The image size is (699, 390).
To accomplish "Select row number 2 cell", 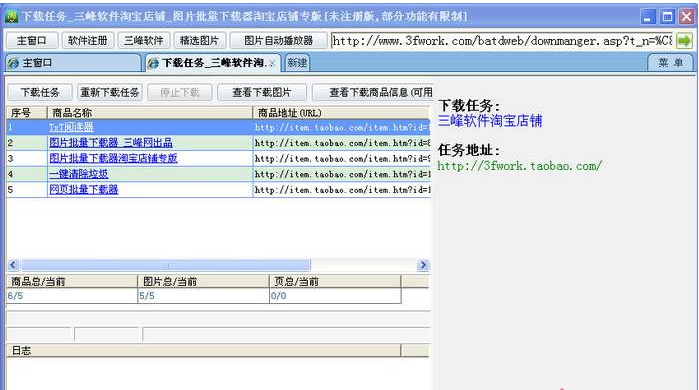I will (27, 143).
